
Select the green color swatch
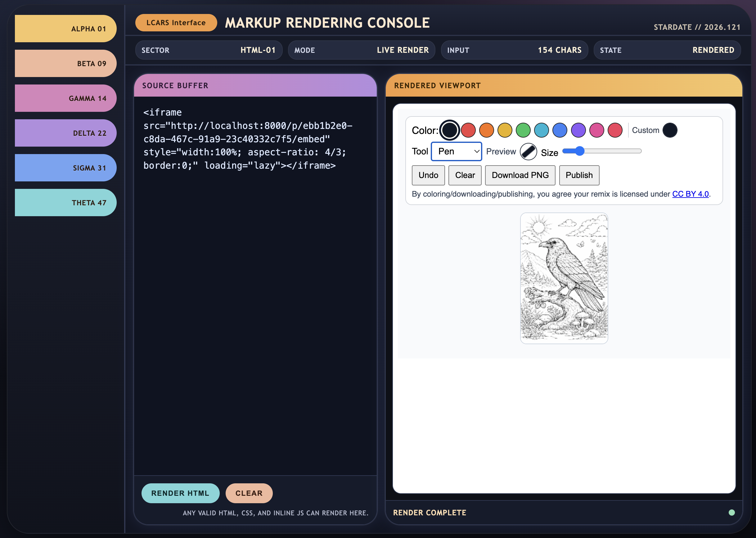point(523,130)
